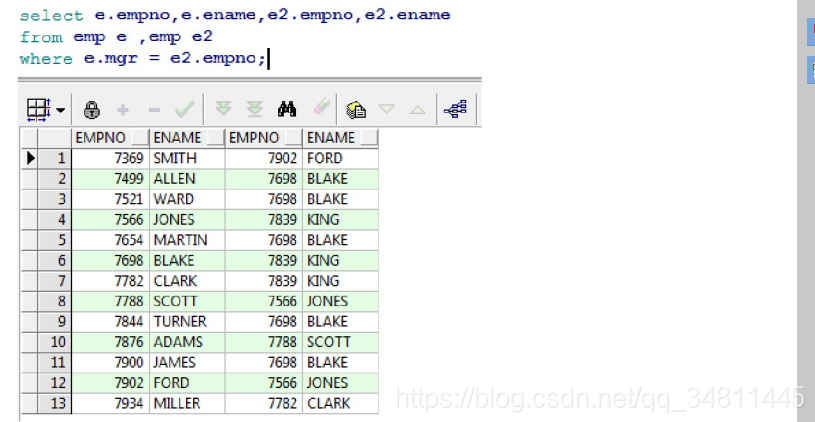Click the WARD name cell
This screenshot has height=422, width=815.
187,199
